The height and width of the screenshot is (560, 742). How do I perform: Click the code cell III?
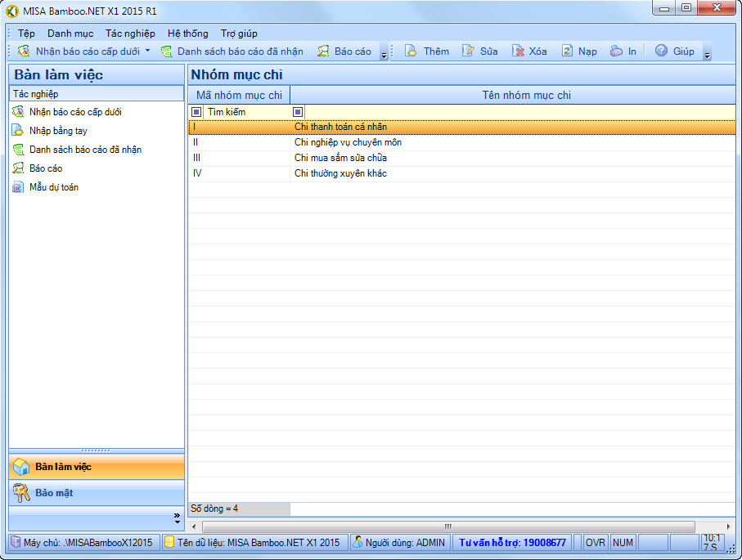coord(239,158)
